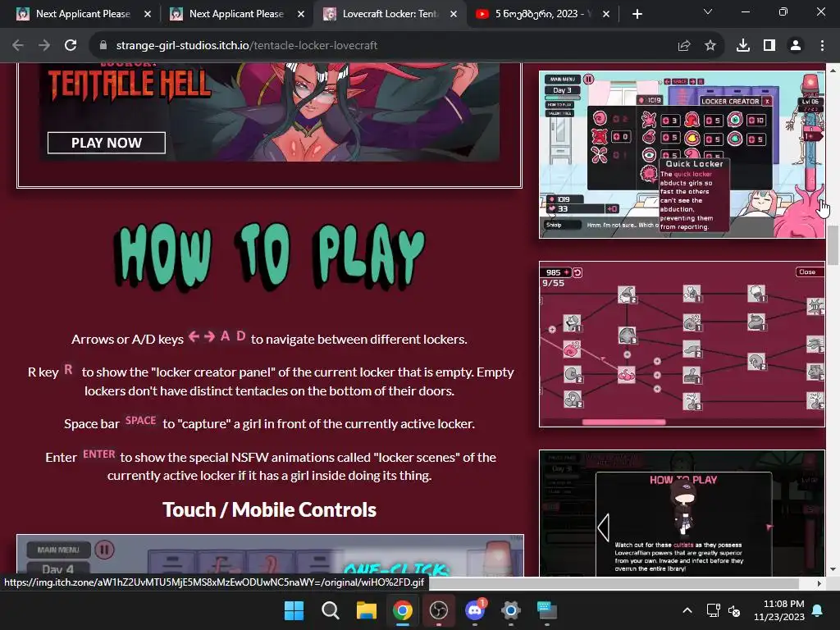The height and width of the screenshot is (630, 840).
Task: Open the Locker Creator screenshot thumbnail
Action: click(682, 154)
